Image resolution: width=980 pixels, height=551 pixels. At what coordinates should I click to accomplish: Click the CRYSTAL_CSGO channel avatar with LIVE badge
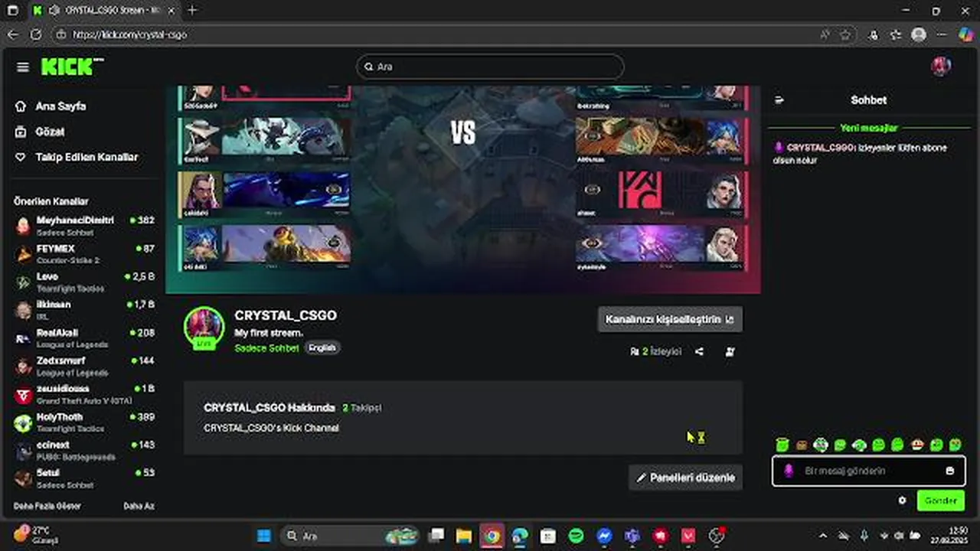(204, 328)
